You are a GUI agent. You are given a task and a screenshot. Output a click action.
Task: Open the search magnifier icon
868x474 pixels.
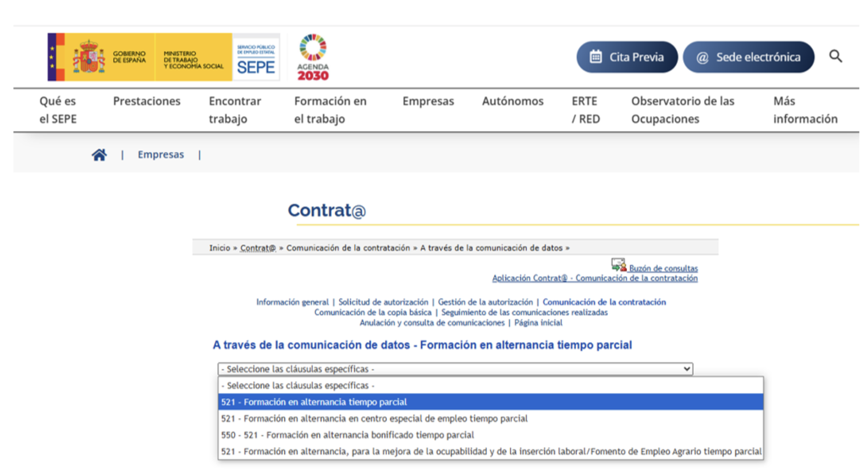pyautogui.click(x=835, y=57)
